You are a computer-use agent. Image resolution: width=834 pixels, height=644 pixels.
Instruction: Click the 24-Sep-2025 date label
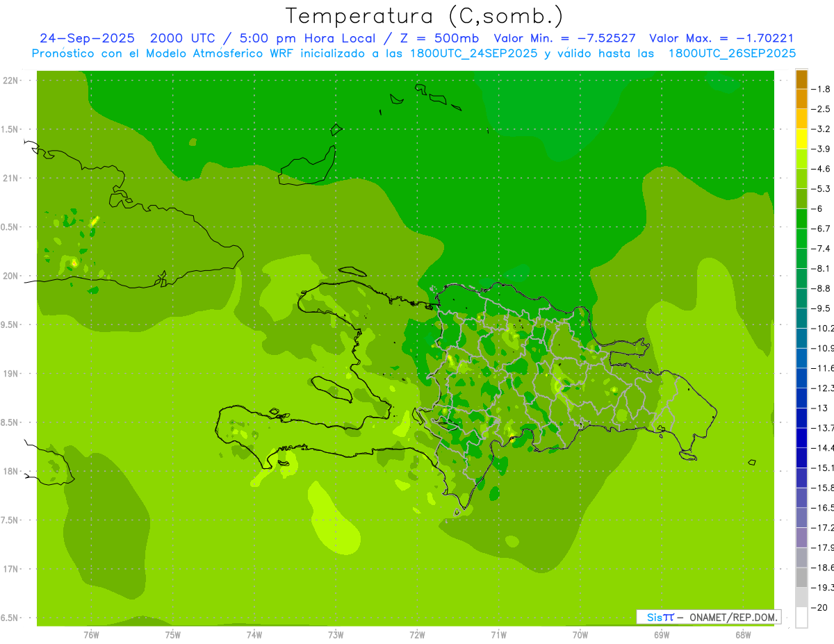point(87,38)
